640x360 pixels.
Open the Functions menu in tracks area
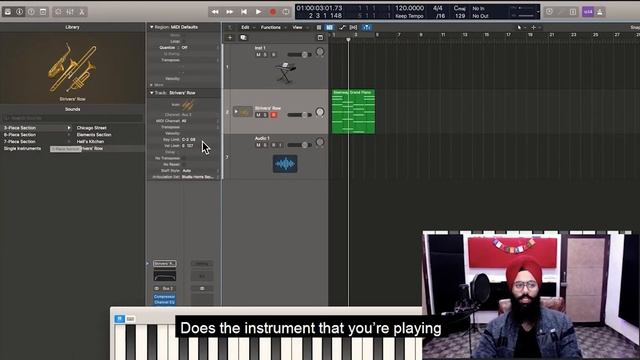tap(271, 27)
